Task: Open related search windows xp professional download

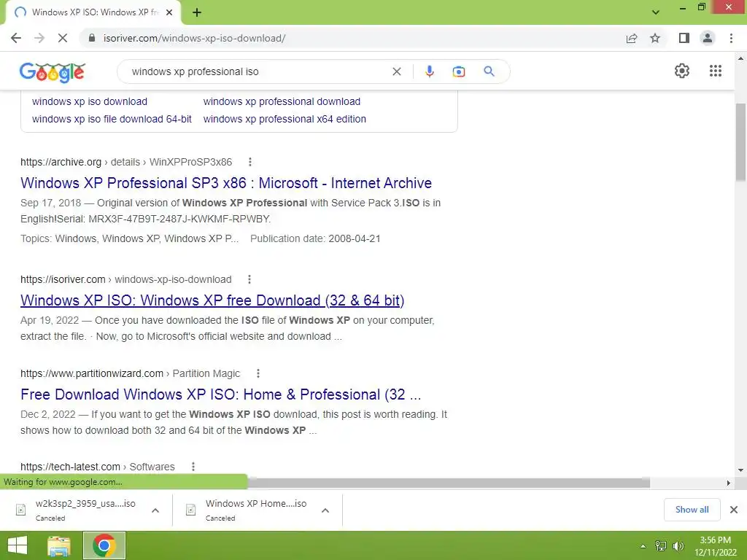Action: pos(282,101)
